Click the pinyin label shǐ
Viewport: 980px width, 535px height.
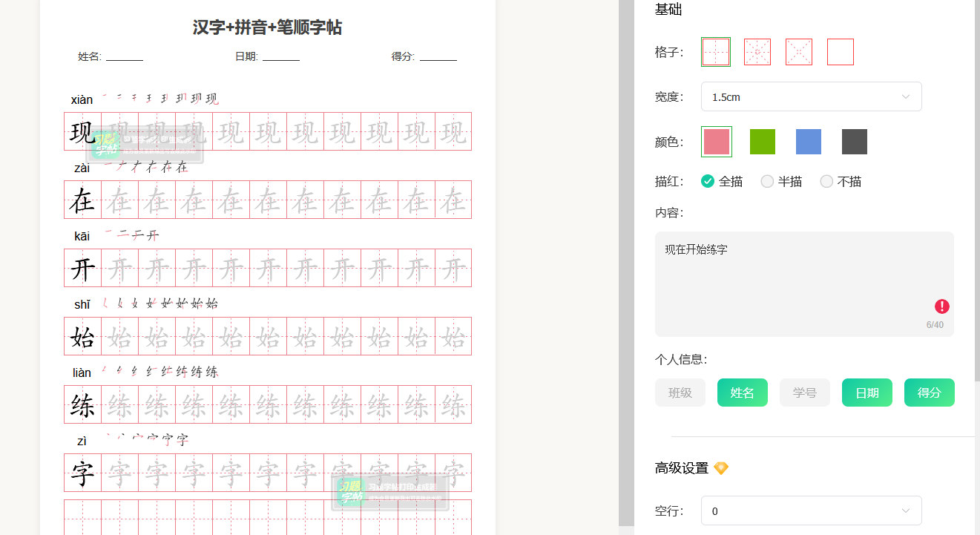[82, 304]
